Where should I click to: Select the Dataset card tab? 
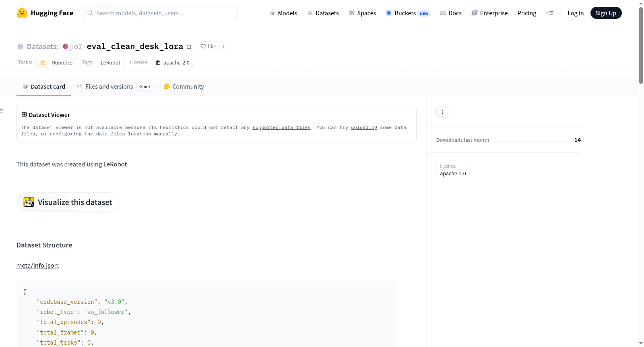click(43, 87)
